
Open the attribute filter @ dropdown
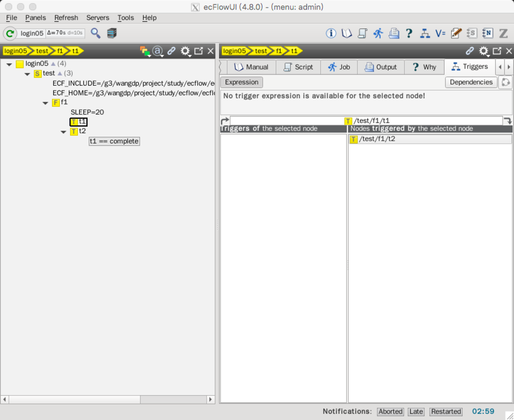point(158,51)
